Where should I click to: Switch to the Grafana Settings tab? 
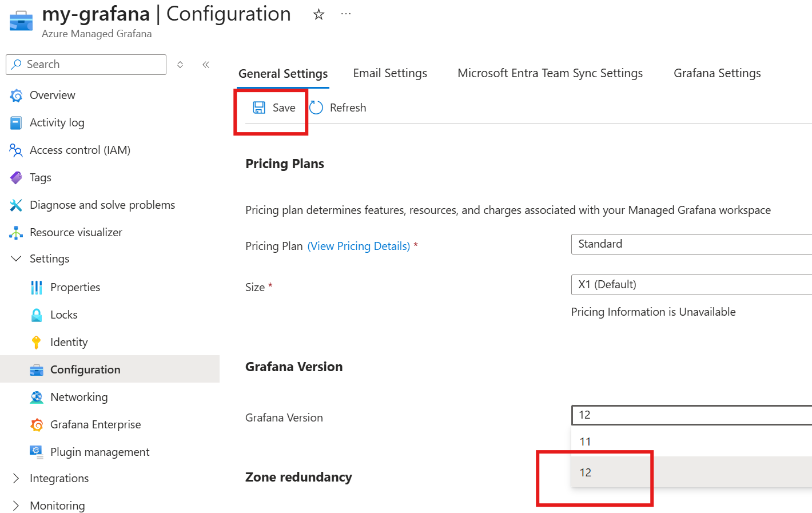click(717, 73)
